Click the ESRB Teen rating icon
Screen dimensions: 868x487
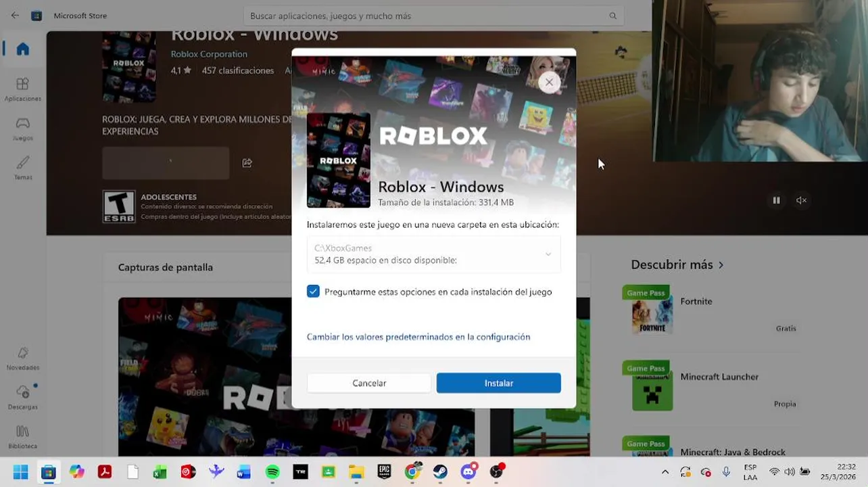coord(118,206)
